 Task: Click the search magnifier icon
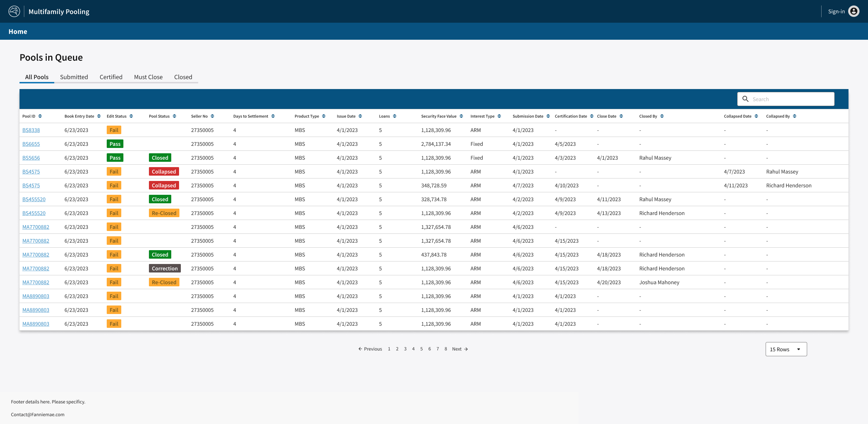point(745,99)
